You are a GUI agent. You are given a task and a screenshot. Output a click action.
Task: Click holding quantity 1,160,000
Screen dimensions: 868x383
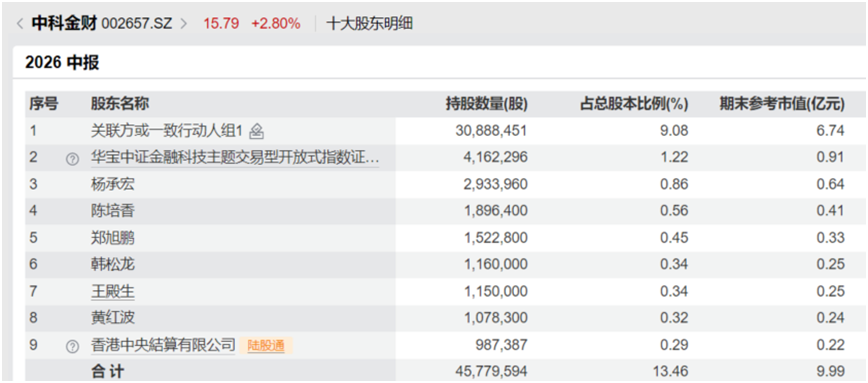[x=495, y=264]
